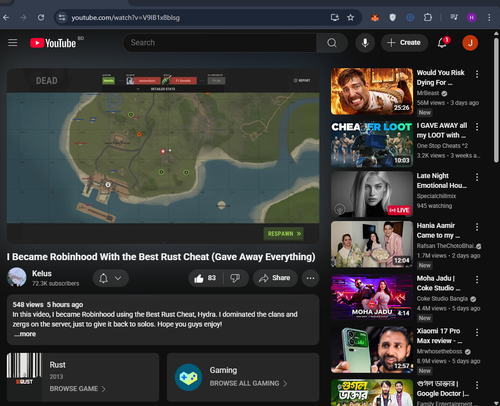Click the install app icon in address bar

tap(335, 17)
